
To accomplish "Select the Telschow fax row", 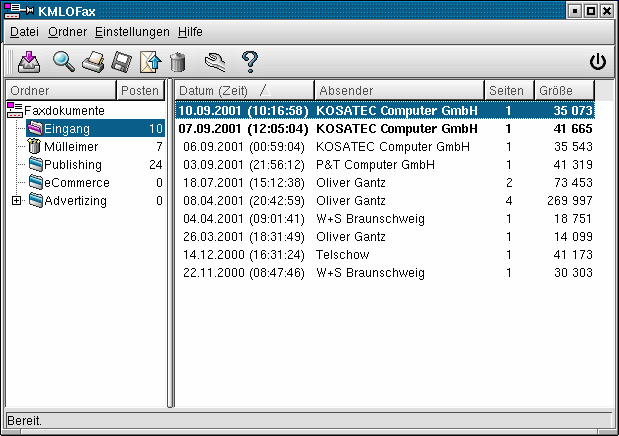I will [385, 255].
